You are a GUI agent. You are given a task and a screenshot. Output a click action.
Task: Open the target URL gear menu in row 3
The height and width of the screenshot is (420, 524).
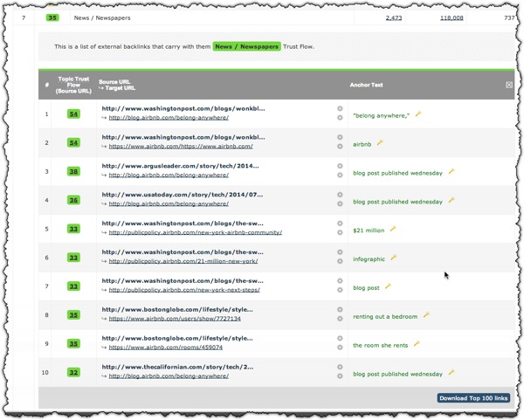coord(340,177)
